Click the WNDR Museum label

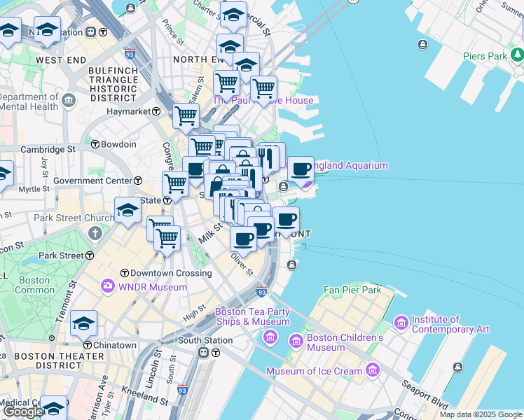(x=153, y=287)
